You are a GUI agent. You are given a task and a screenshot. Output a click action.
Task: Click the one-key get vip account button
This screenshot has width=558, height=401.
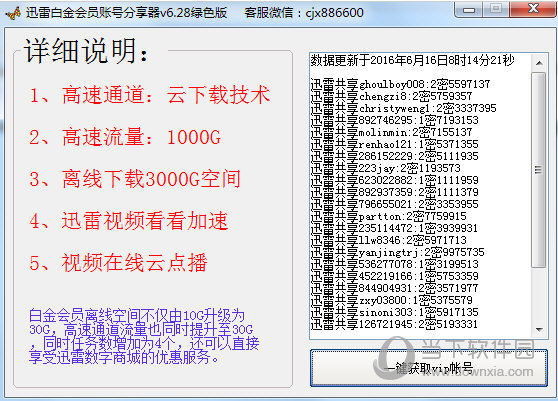click(x=428, y=368)
